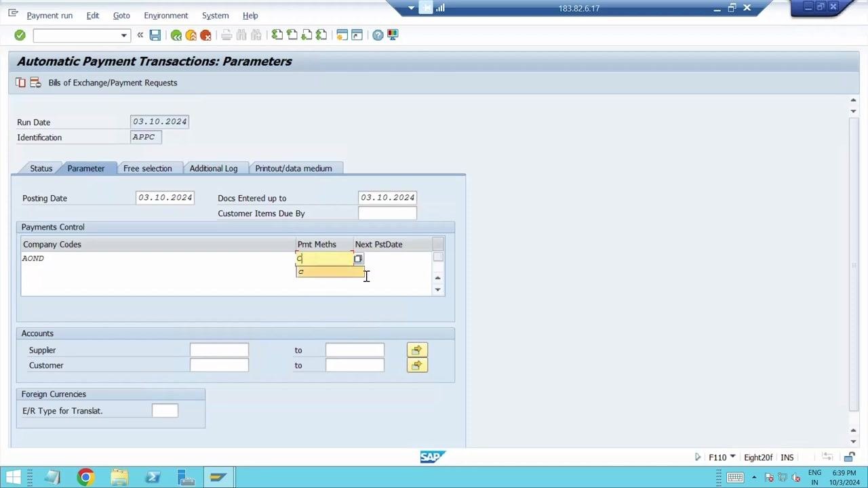Click the orange Exit icon
This screenshot has height=488, width=868.
coord(191,35)
